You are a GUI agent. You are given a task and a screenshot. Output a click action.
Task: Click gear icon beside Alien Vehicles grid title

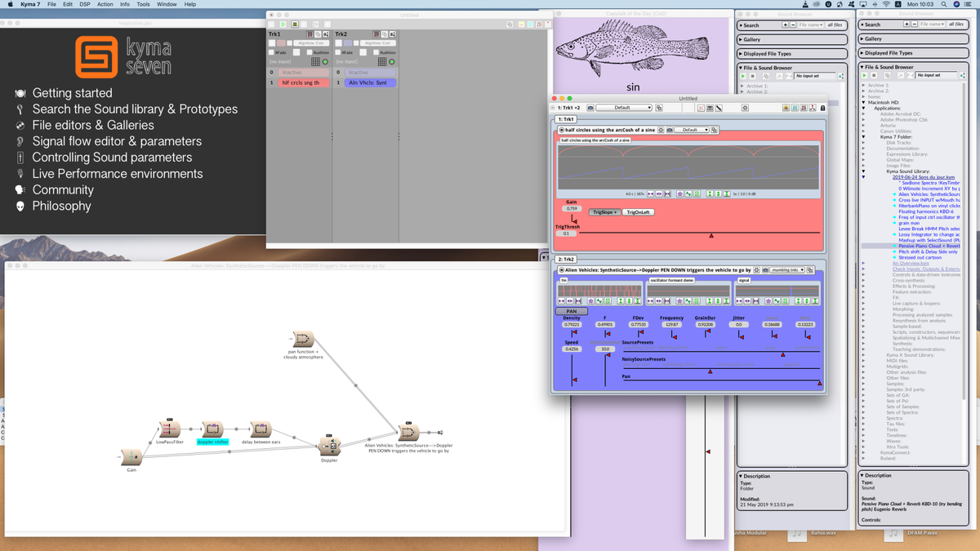tap(756, 270)
